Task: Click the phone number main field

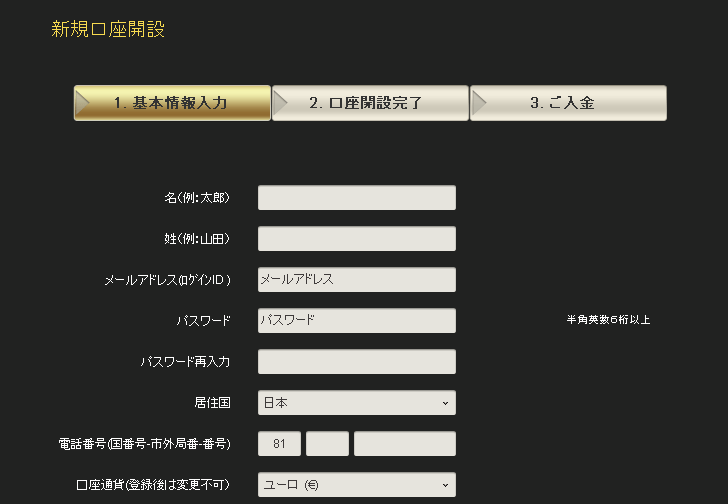Action: pyautogui.click(x=405, y=444)
